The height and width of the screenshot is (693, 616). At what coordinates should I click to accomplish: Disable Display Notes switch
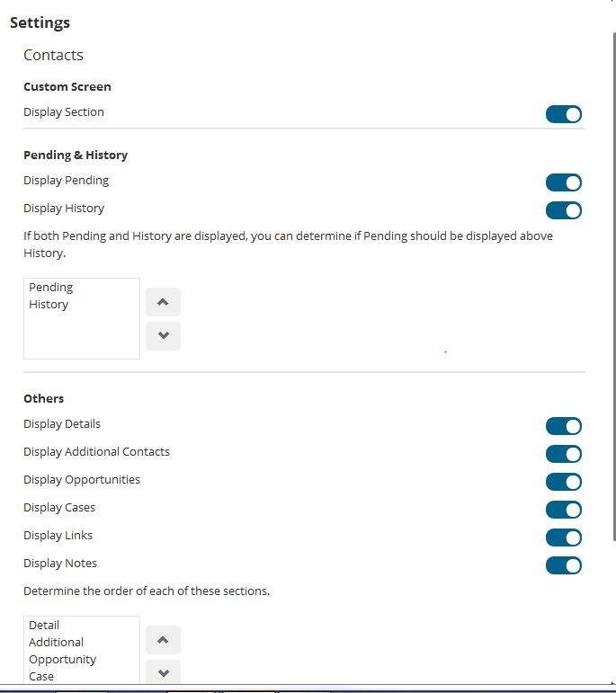[x=564, y=565]
